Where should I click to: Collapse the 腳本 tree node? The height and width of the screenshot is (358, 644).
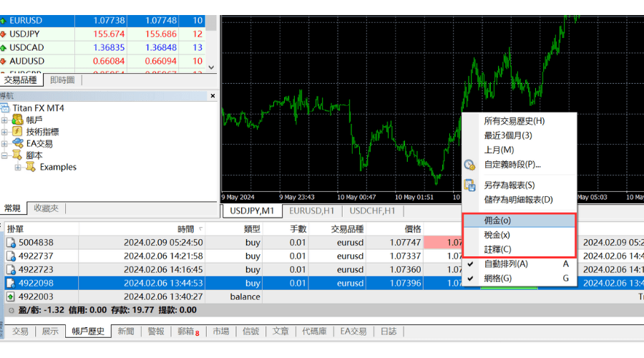pyautogui.click(x=5, y=155)
